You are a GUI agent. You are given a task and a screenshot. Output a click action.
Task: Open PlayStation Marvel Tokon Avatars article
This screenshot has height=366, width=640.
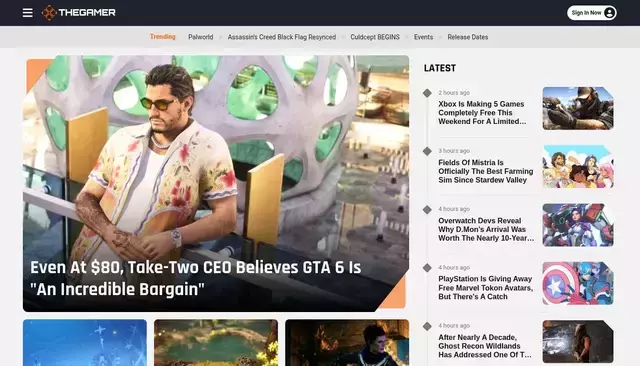tap(486, 288)
